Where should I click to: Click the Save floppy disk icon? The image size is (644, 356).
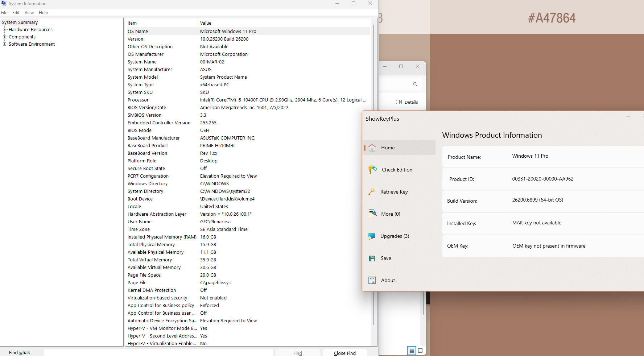(x=372, y=258)
